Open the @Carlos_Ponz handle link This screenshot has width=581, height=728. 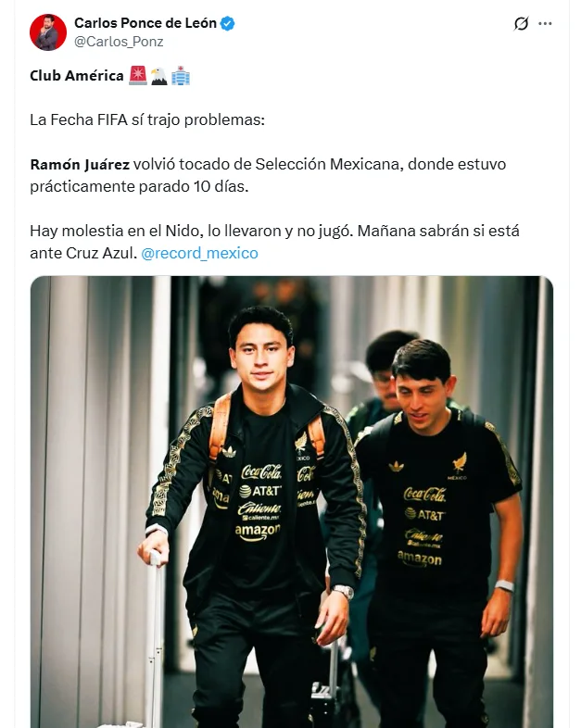tap(119, 42)
